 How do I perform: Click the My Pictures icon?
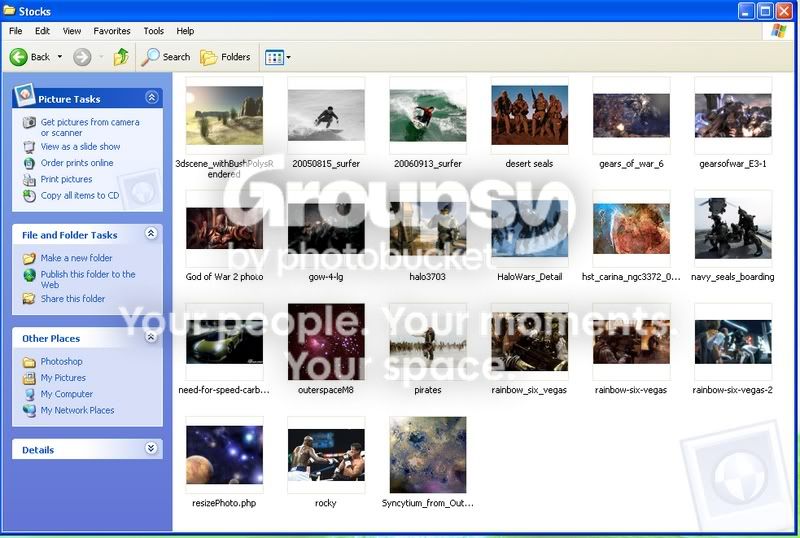tap(29, 378)
